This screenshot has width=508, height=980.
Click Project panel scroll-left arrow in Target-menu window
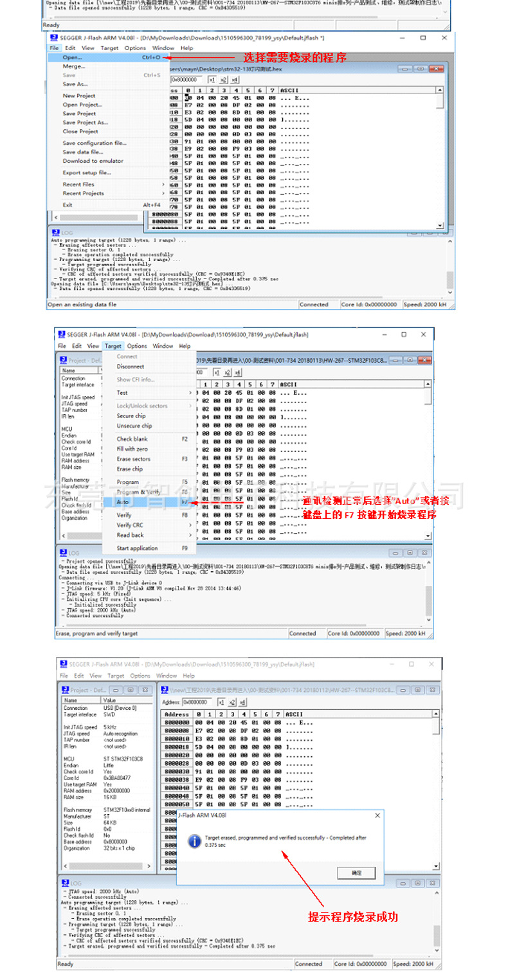click(x=64, y=535)
